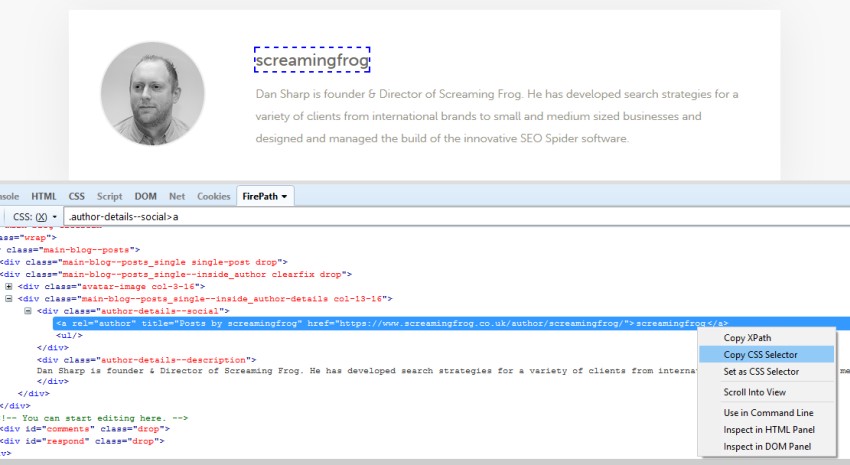Click the Dan Sharp description text in code panel

tap(366, 371)
